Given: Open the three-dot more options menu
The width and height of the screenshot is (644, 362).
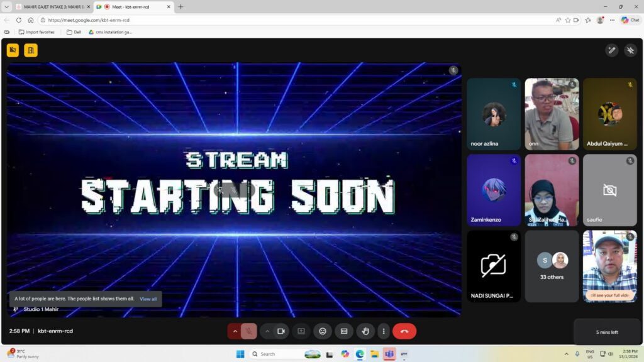Looking at the screenshot, I should point(384,331).
